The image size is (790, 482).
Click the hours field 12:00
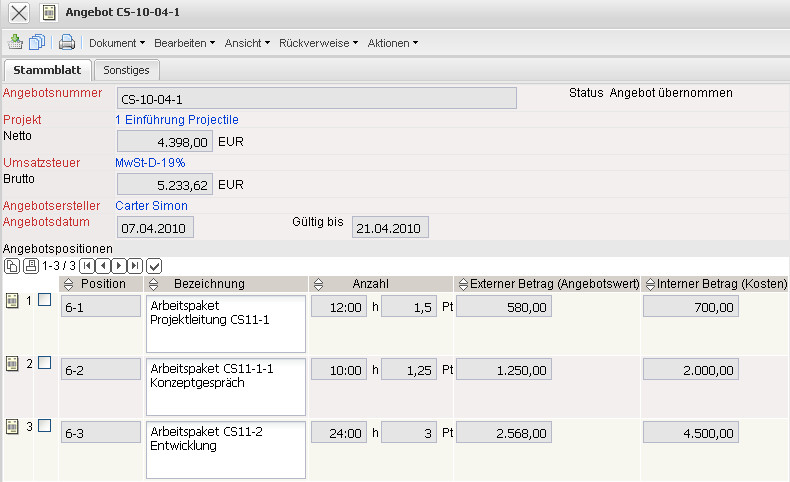[339, 306]
